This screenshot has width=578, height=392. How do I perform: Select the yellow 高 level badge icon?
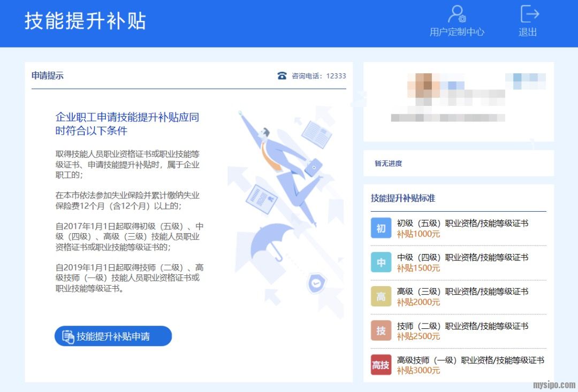click(x=381, y=297)
